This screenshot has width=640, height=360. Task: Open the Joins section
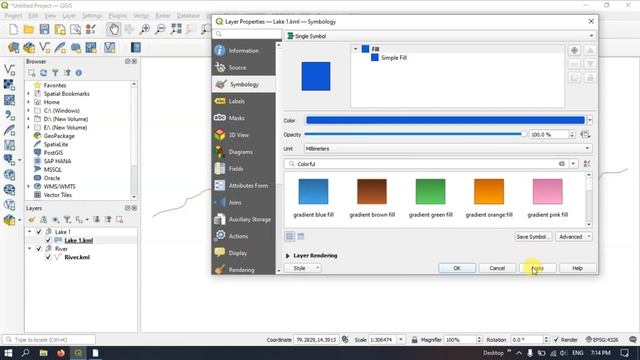click(243, 202)
